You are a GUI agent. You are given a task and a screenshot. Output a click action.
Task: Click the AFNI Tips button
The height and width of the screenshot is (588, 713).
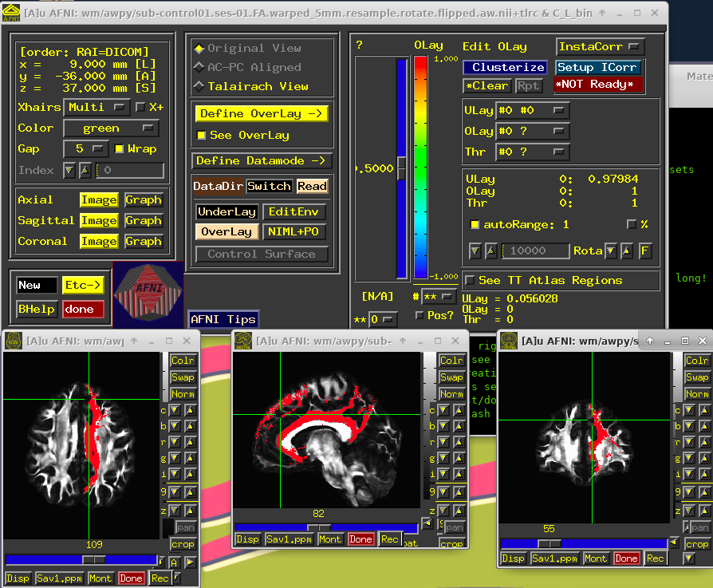(x=223, y=319)
